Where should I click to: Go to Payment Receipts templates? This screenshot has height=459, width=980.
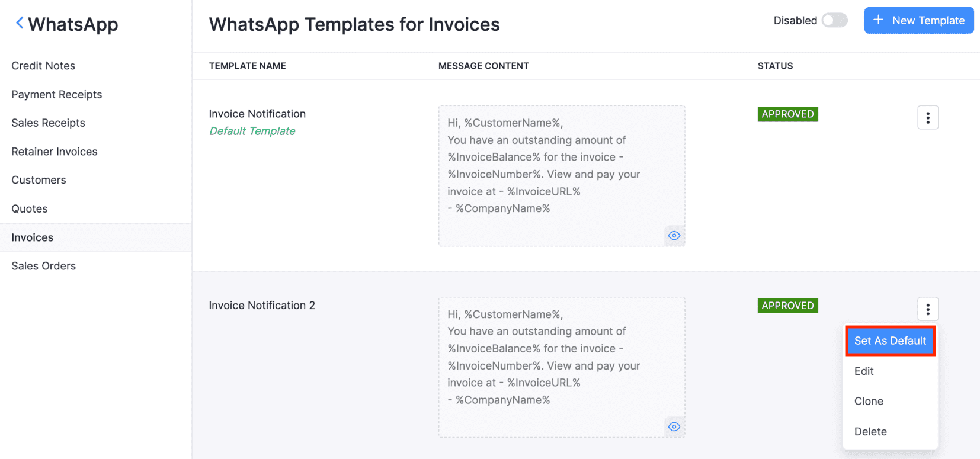(57, 95)
